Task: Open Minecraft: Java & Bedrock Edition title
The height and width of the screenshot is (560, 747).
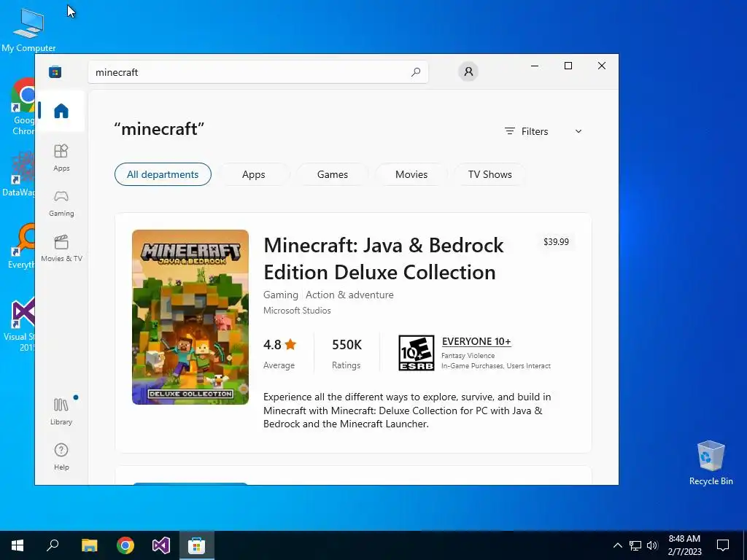Action: point(384,259)
